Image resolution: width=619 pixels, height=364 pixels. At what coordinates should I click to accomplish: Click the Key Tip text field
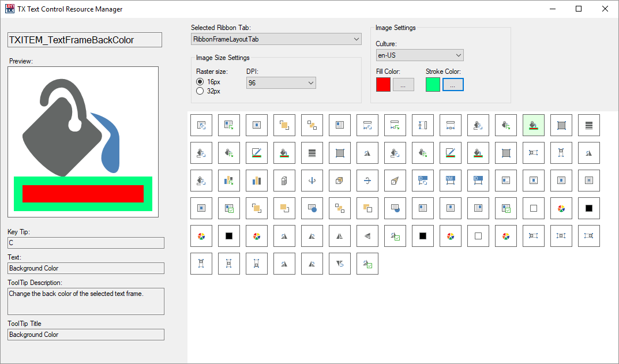(86, 243)
